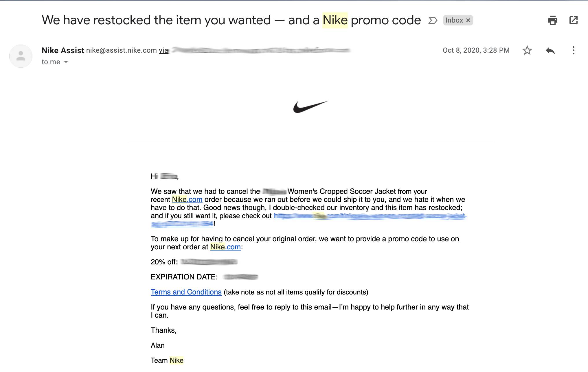Click the importance marker beside the subject
This screenshot has height=372, width=588.
click(x=433, y=20)
